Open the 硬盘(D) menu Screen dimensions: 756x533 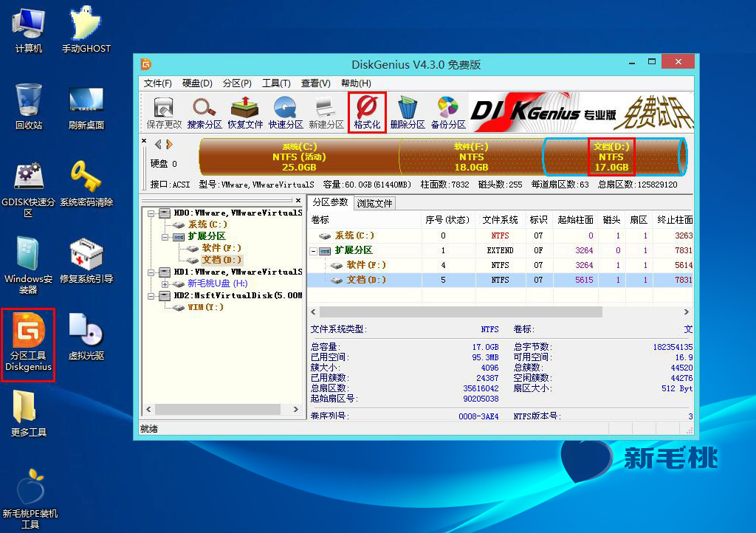(197, 83)
